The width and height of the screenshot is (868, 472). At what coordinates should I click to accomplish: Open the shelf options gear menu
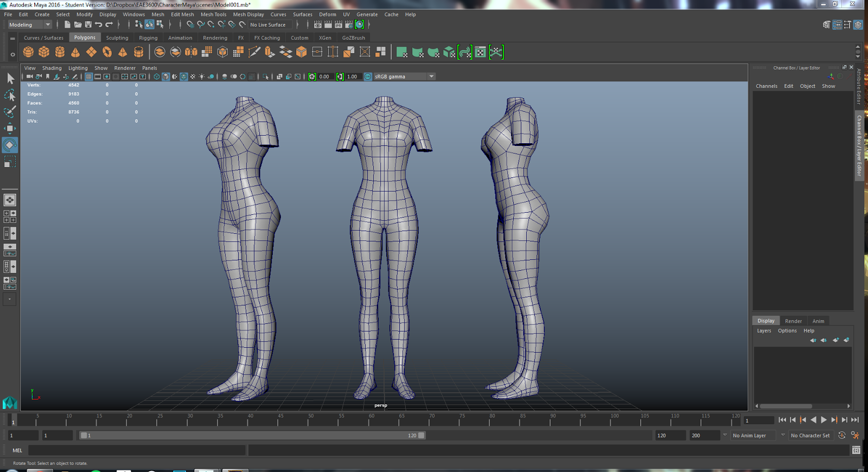12,54
